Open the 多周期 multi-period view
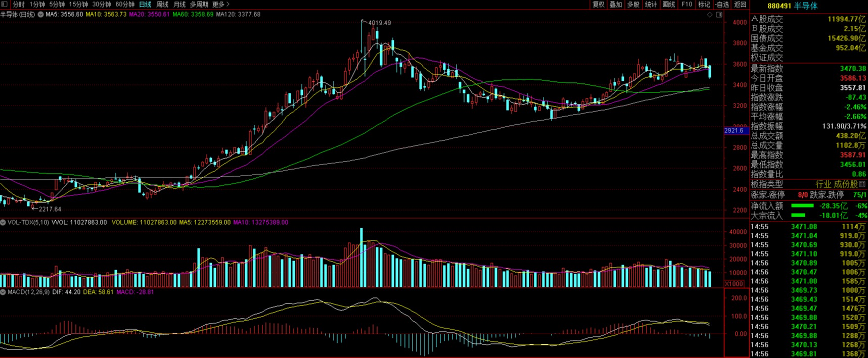This screenshot has width=868, height=358. pos(199,5)
